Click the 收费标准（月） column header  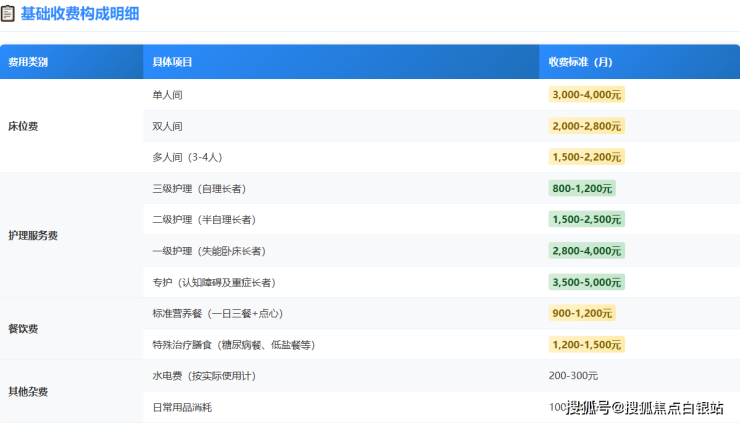coord(580,62)
